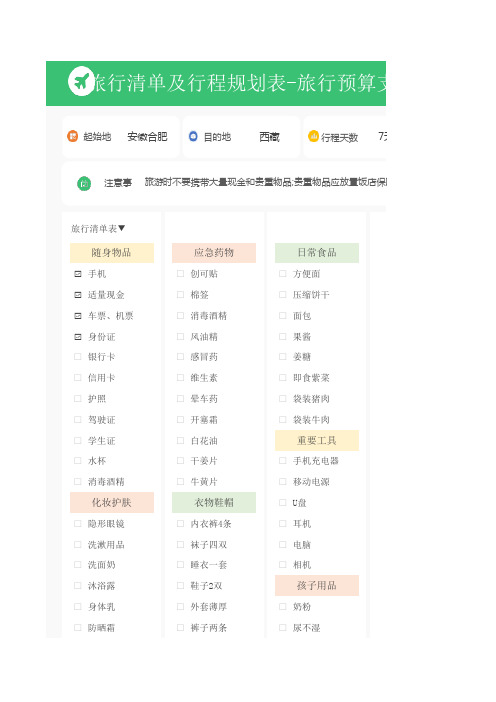Image resolution: width=496 pixels, height=702 pixels.
Task: Click the yellow icon beside 行程天数
Action: tap(313, 136)
